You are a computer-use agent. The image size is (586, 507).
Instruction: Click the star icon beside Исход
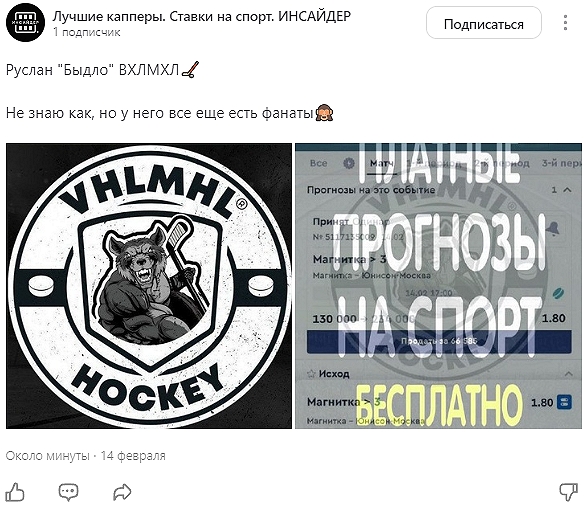[311, 374]
